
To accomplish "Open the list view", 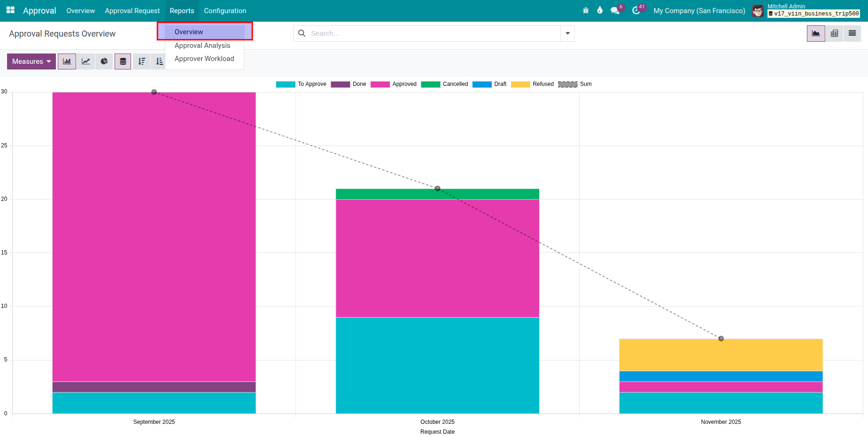I will 852,33.
